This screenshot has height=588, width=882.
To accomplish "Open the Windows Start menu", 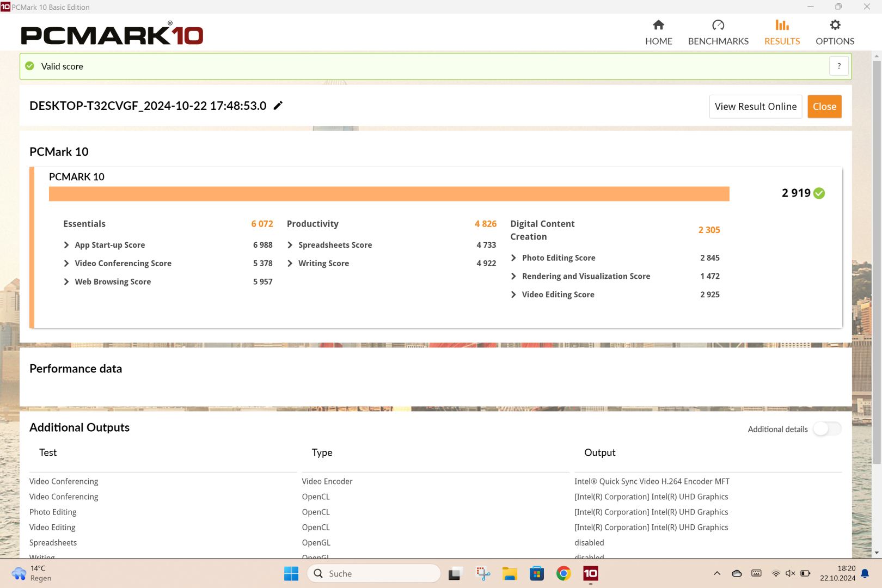I will [291, 573].
